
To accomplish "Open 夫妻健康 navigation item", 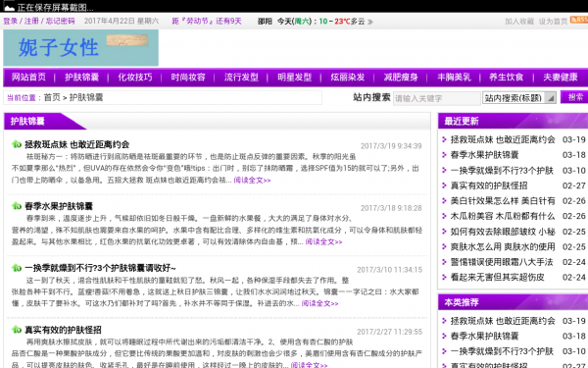I will coord(561,78).
